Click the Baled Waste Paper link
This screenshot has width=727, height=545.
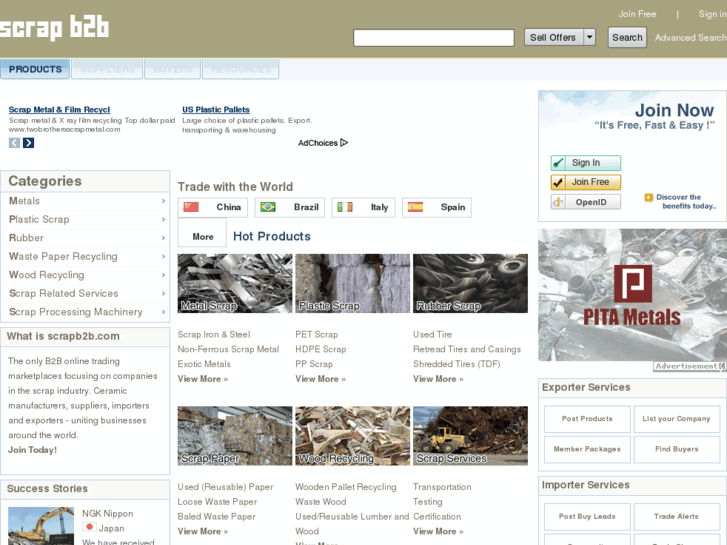(x=217, y=517)
